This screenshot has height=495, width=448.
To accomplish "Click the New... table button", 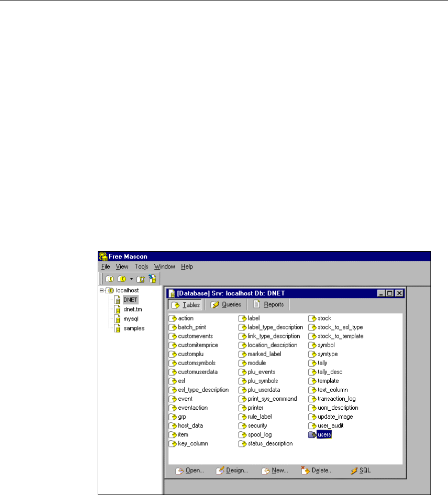I will pyautogui.click(x=275, y=471).
